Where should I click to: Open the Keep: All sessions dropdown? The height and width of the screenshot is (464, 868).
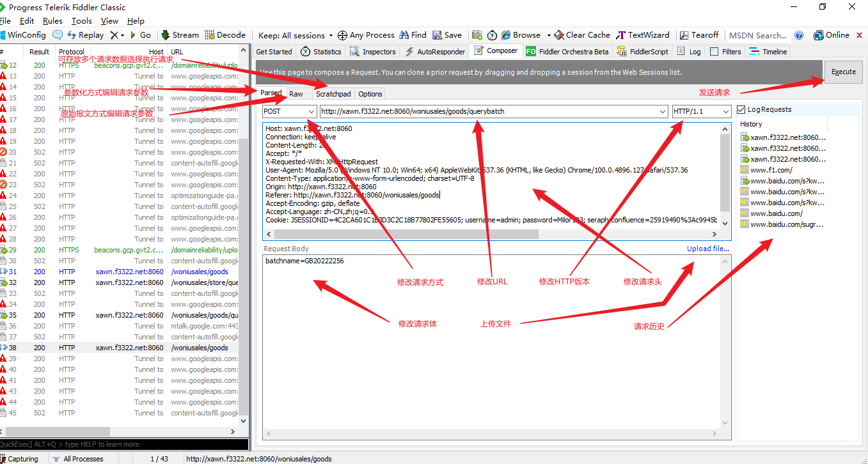coord(296,35)
